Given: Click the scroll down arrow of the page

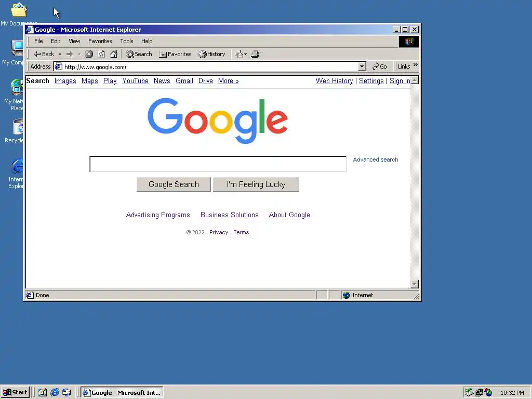Looking at the screenshot, I should (x=414, y=284).
